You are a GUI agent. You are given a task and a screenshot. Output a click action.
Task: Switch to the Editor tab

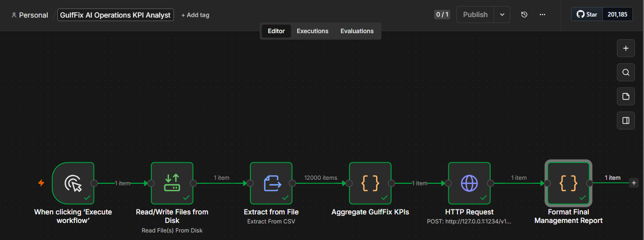point(276,31)
